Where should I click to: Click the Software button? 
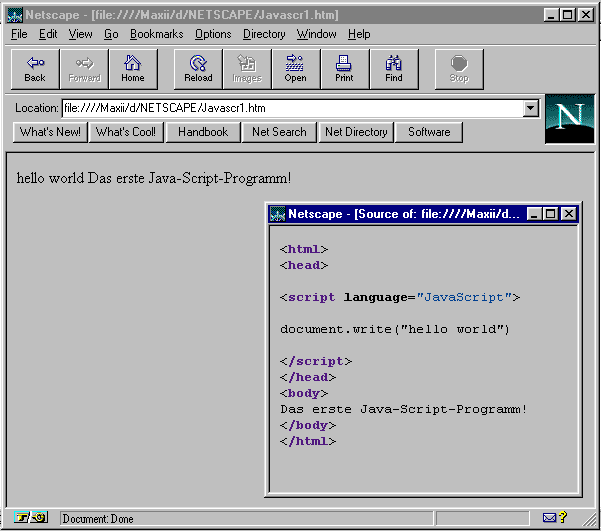click(x=429, y=132)
